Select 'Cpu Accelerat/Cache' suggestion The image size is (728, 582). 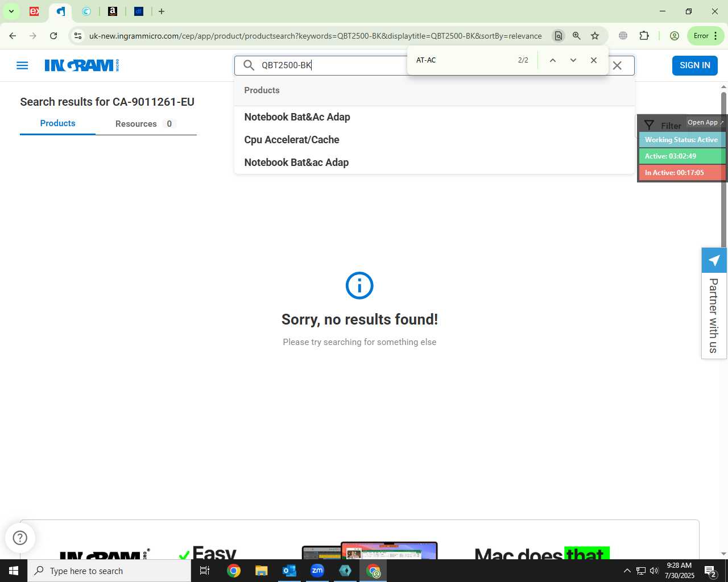coord(435,140)
